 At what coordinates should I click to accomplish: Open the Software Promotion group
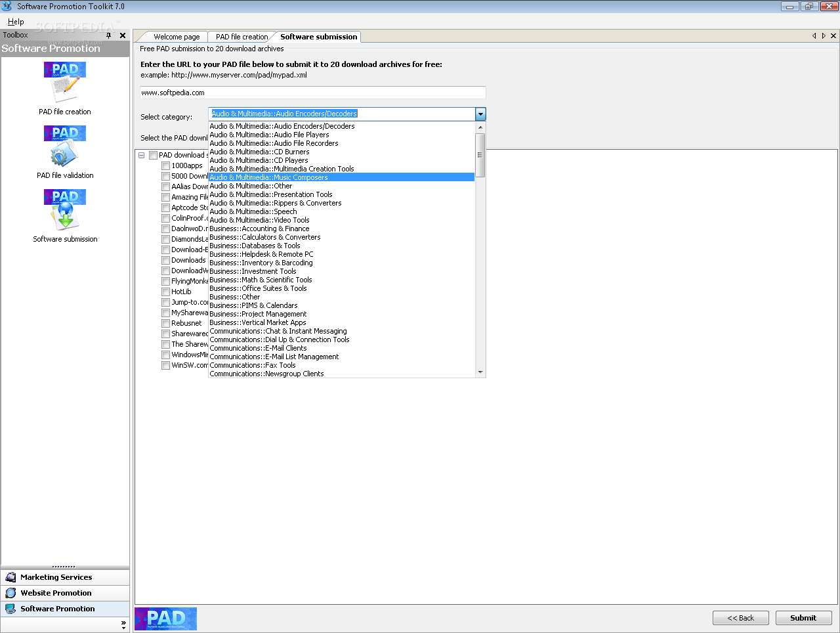pyautogui.click(x=65, y=609)
